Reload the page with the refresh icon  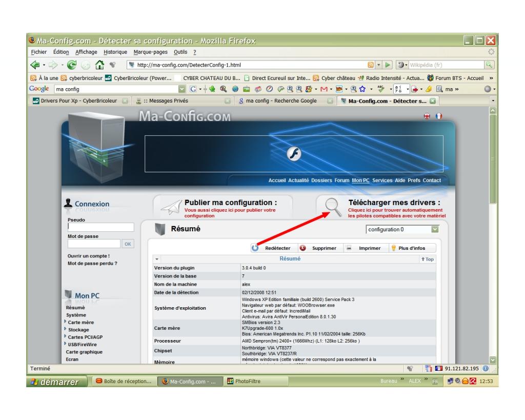[72, 65]
